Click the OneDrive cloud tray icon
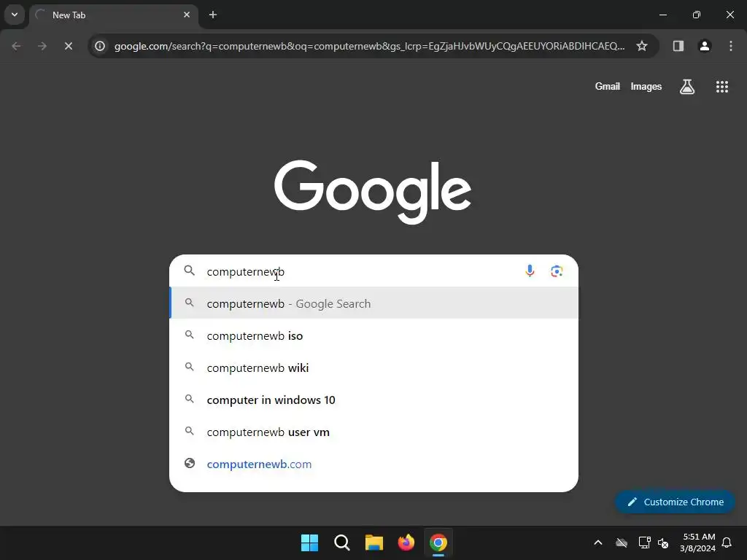Viewport: 747px width, 560px height. click(622, 542)
